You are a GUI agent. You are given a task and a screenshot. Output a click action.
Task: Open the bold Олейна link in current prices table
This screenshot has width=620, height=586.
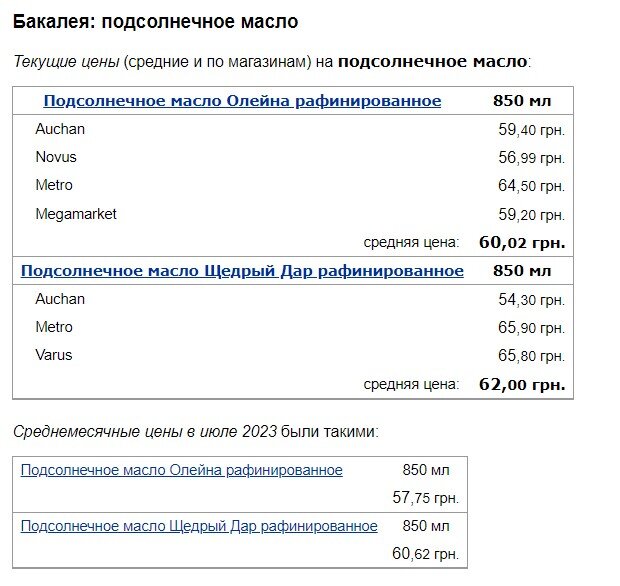point(242,101)
